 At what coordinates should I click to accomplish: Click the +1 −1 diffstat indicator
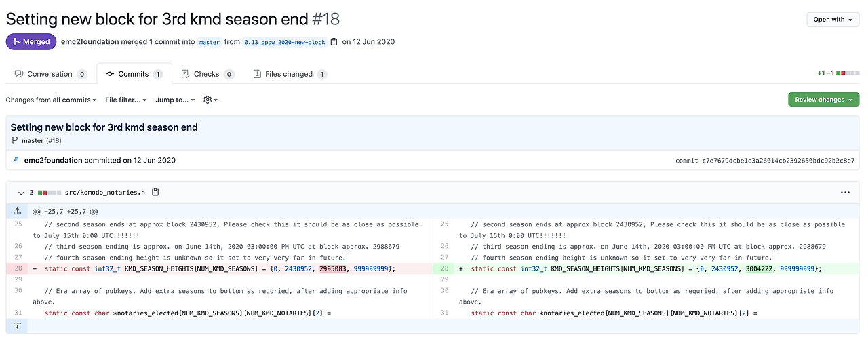tap(839, 73)
